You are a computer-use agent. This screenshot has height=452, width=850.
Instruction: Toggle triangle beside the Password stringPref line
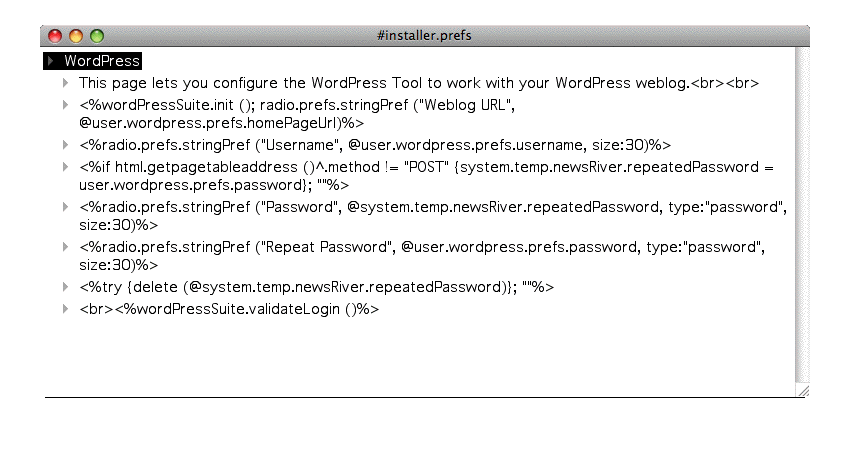click(66, 207)
